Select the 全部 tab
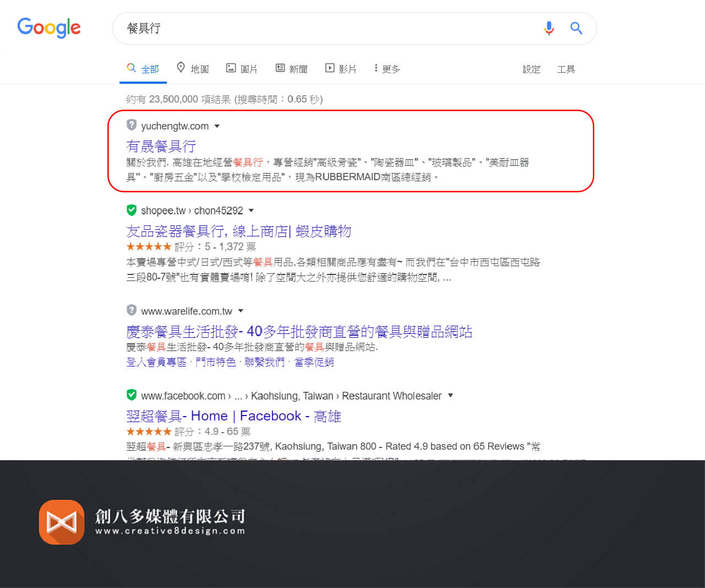 [x=143, y=69]
